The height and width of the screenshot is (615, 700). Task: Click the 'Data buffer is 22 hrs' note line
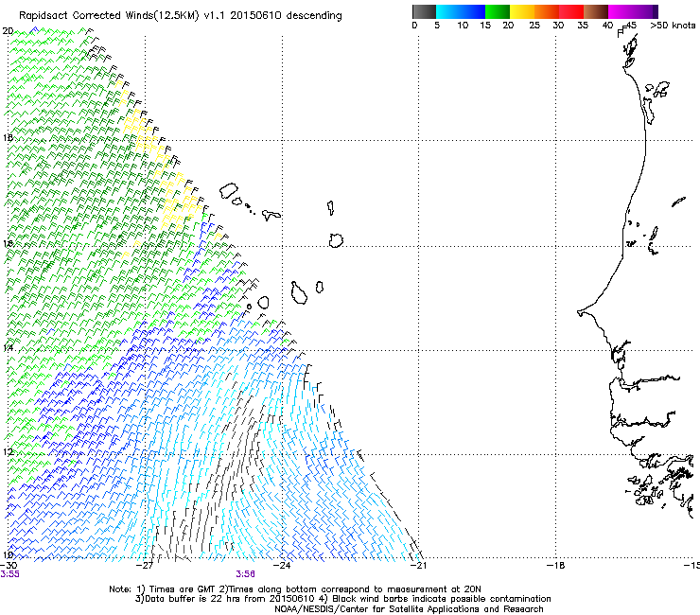[x=342, y=599]
